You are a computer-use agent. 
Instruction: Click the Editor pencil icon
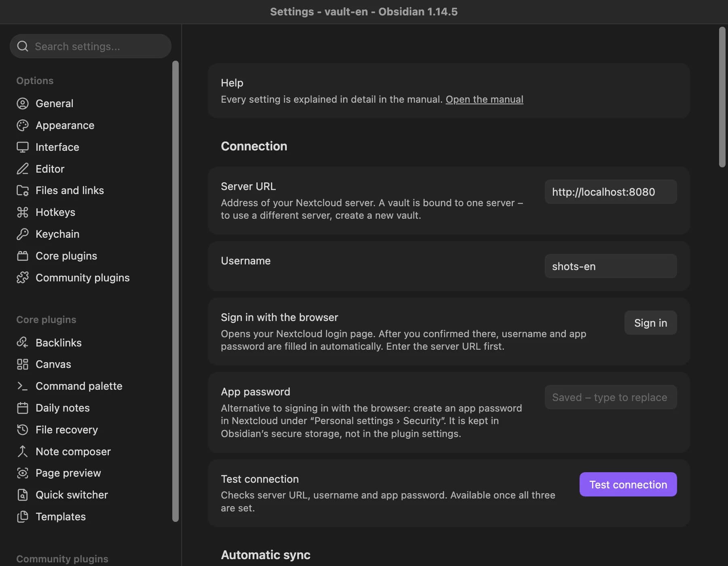pyautogui.click(x=23, y=169)
